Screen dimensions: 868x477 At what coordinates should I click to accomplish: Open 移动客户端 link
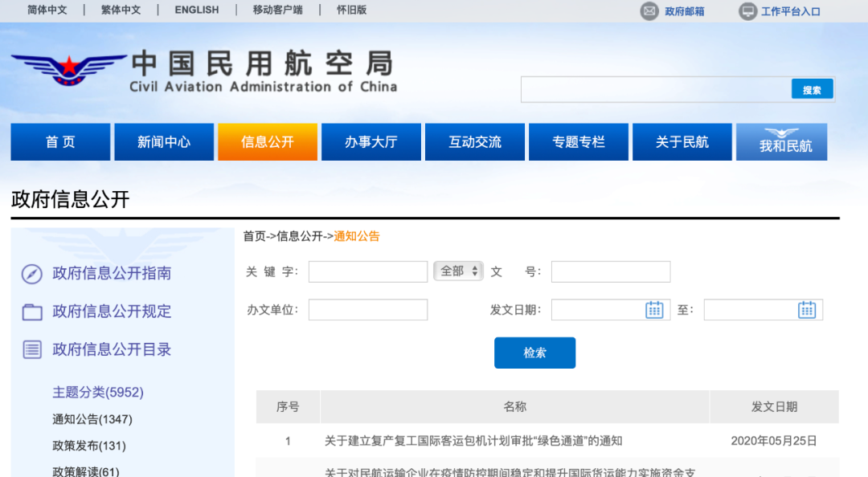[278, 10]
